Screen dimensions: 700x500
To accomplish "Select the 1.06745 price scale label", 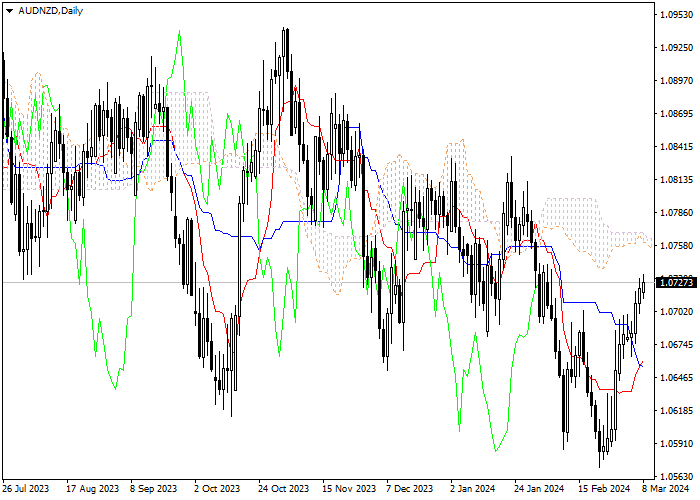I will pyautogui.click(x=676, y=344).
